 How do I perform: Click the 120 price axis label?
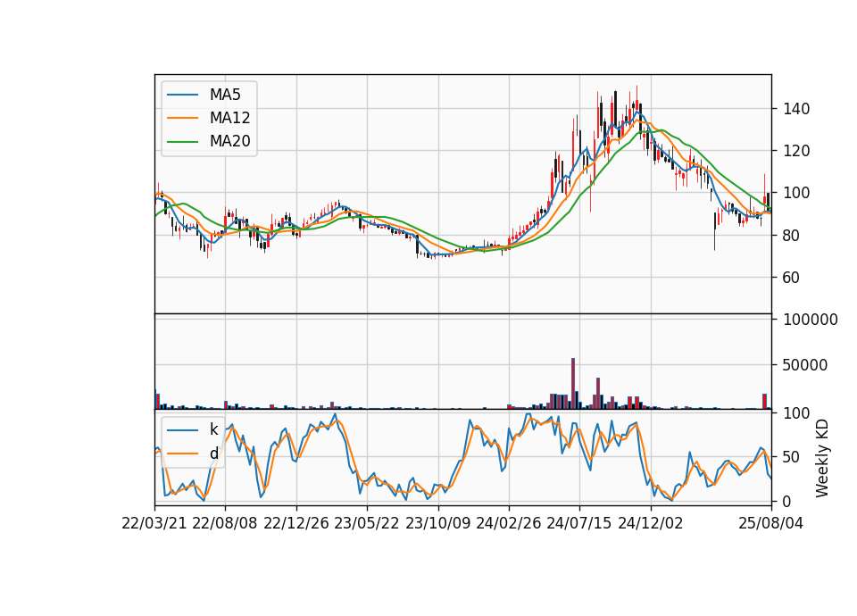point(796,151)
